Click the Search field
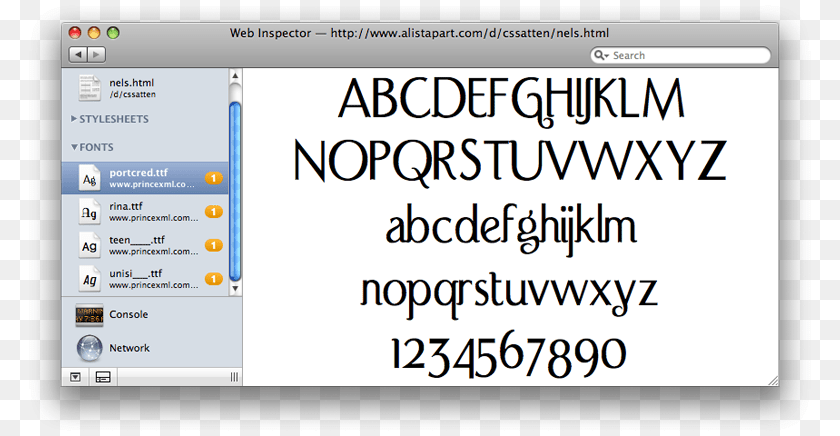Screen dimensions: 840x436 [x=680, y=55]
